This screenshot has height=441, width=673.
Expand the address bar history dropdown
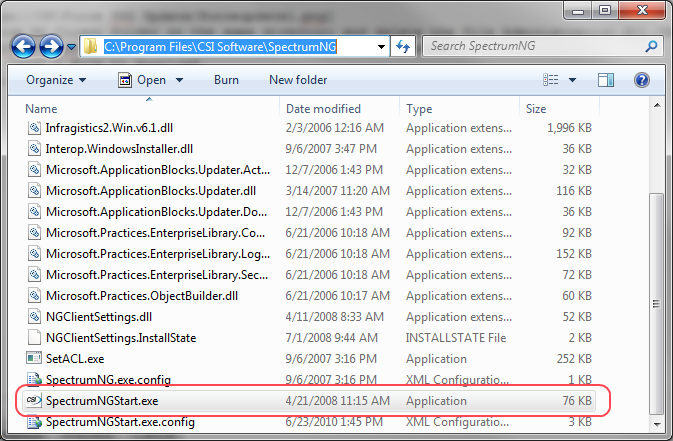(x=381, y=46)
